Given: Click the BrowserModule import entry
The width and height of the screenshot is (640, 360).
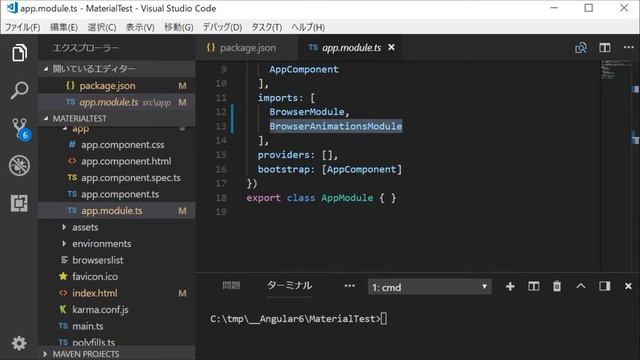Looking at the screenshot, I should (307, 112).
